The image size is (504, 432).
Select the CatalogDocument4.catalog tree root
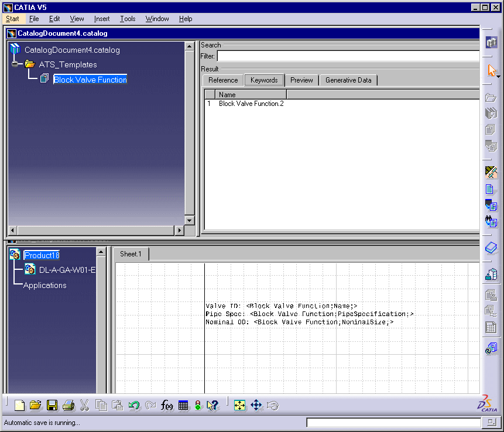point(72,50)
